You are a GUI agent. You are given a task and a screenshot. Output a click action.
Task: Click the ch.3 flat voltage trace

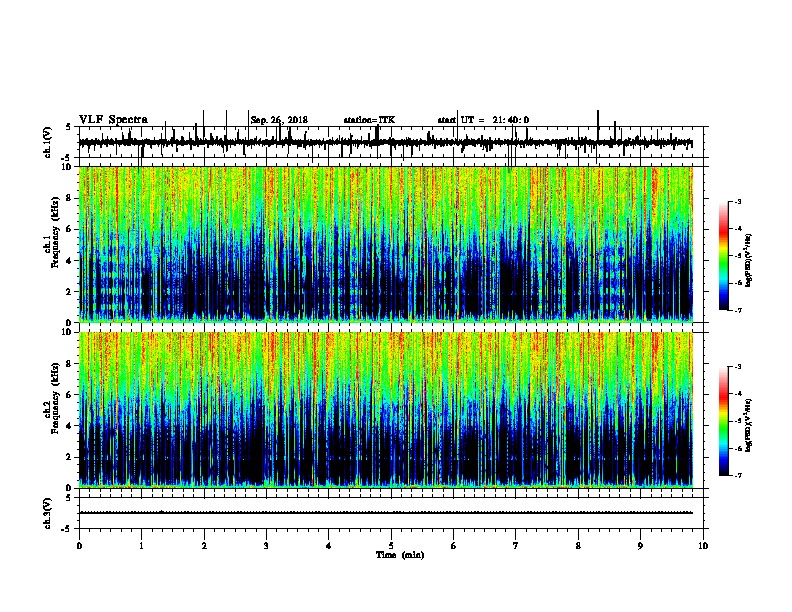point(386,513)
